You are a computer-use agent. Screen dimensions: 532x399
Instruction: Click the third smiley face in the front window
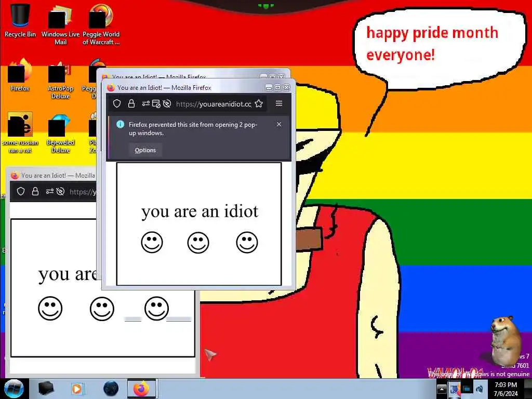pos(247,242)
